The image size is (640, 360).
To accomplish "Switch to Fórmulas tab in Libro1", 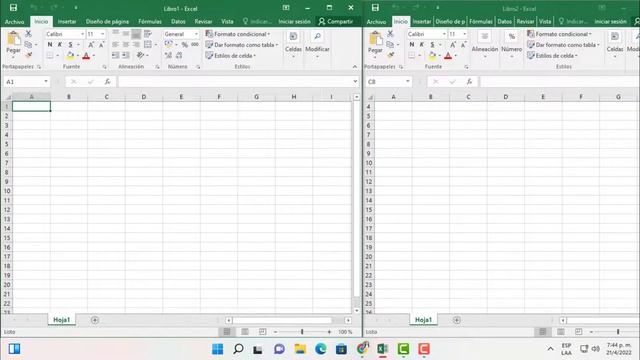I will pyautogui.click(x=150, y=21).
